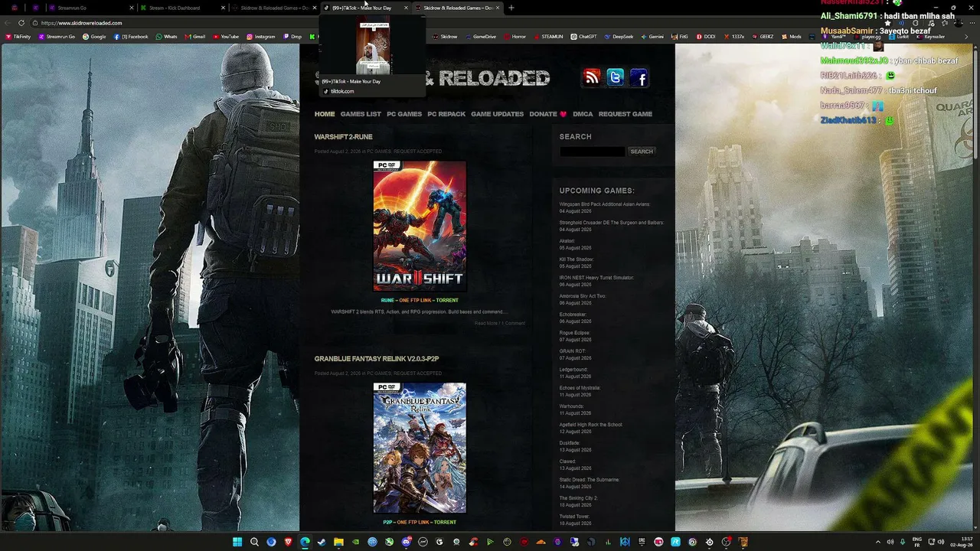This screenshot has height=551, width=980.
Task: Click the DONATE menu item
Action: 548,114
